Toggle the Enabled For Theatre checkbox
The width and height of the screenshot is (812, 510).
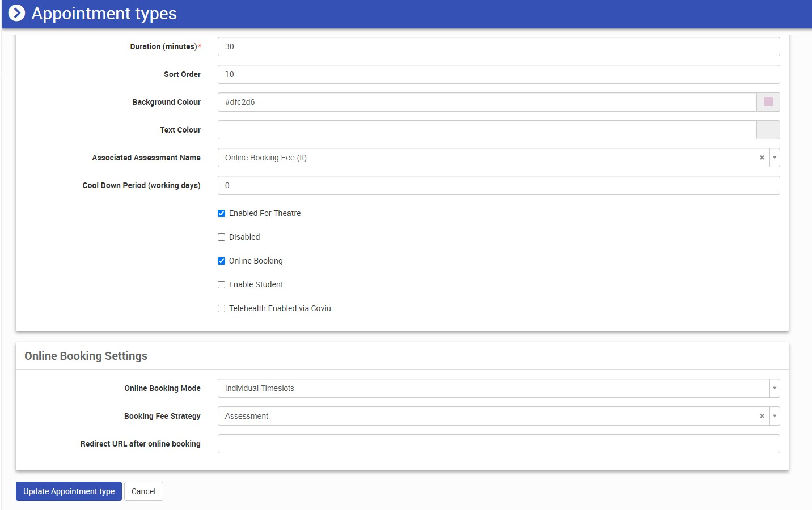pos(222,214)
